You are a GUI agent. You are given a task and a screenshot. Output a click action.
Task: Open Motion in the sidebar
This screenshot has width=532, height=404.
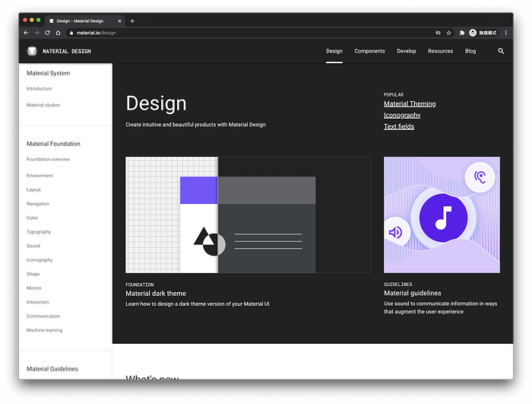pyautogui.click(x=34, y=288)
